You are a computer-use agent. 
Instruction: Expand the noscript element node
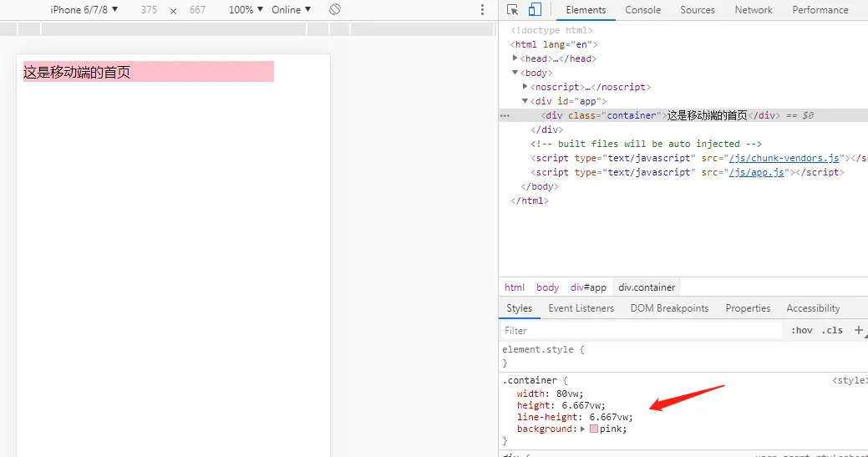(525, 87)
